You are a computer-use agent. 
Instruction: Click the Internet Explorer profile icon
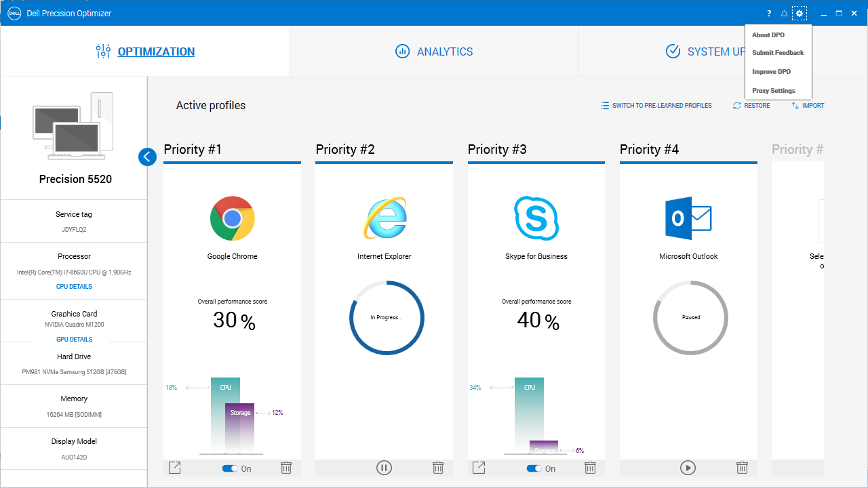click(x=384, y=218)
